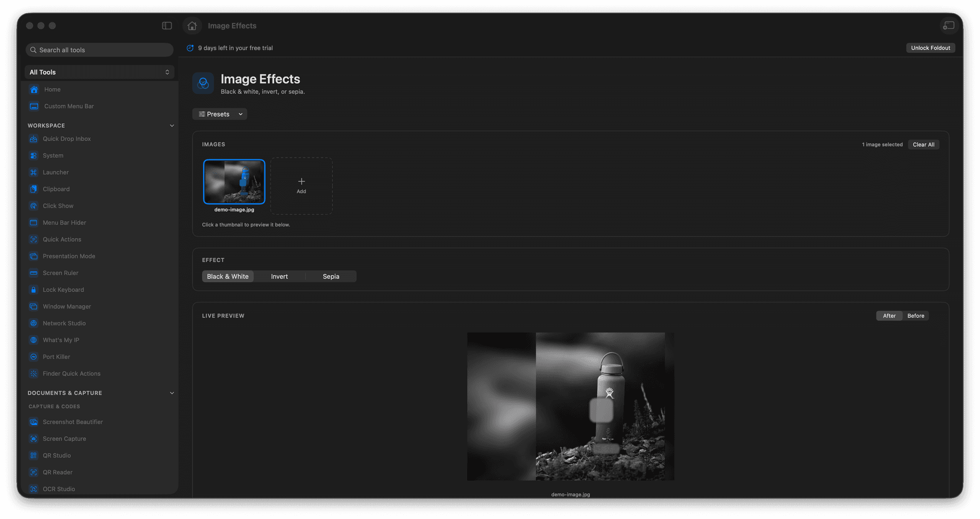Collapse the Workspace section chevron
The height and width of the screenshot is (519, 980).
tap(172, 126)
